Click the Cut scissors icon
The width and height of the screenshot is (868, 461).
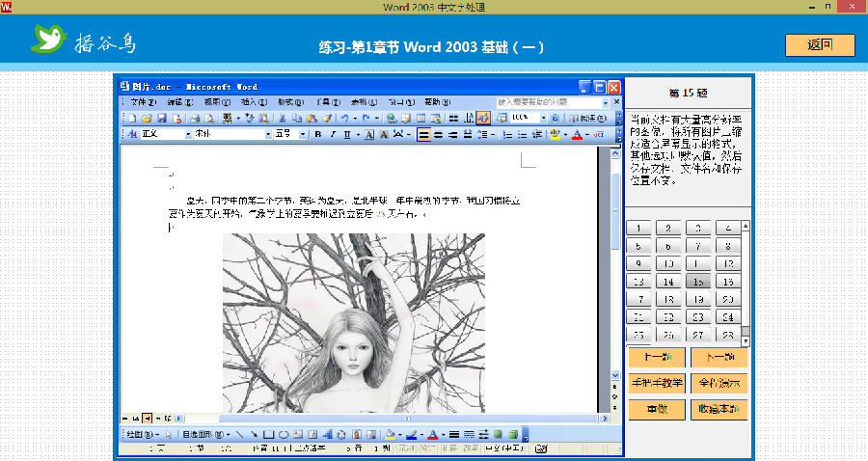[283, 119]
